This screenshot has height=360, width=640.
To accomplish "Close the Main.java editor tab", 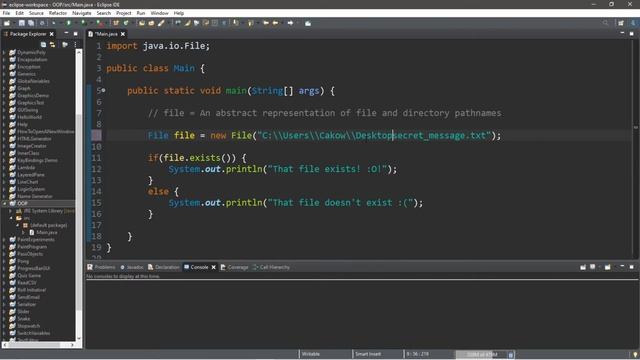I will (x=123, y=34).
